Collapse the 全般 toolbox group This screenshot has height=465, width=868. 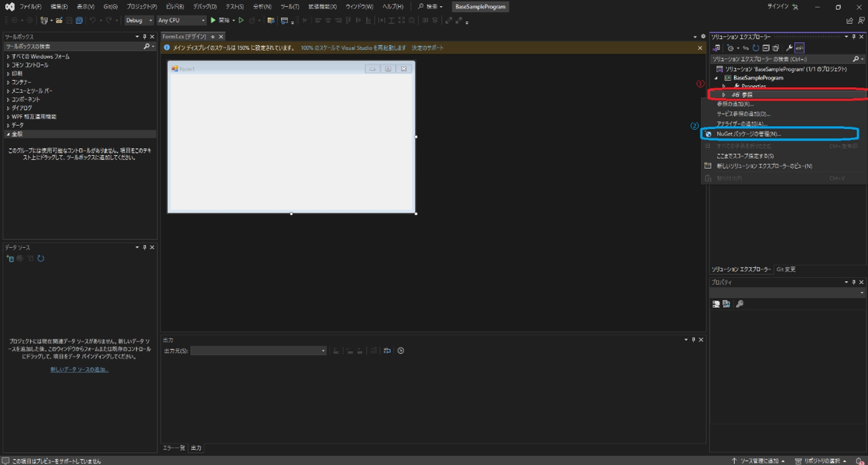[x=8, y=134]
